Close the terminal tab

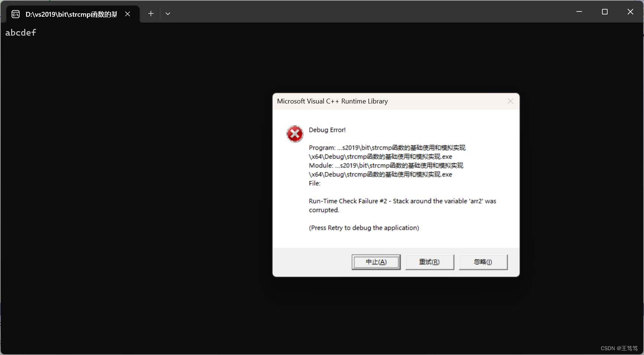point(127,14)
